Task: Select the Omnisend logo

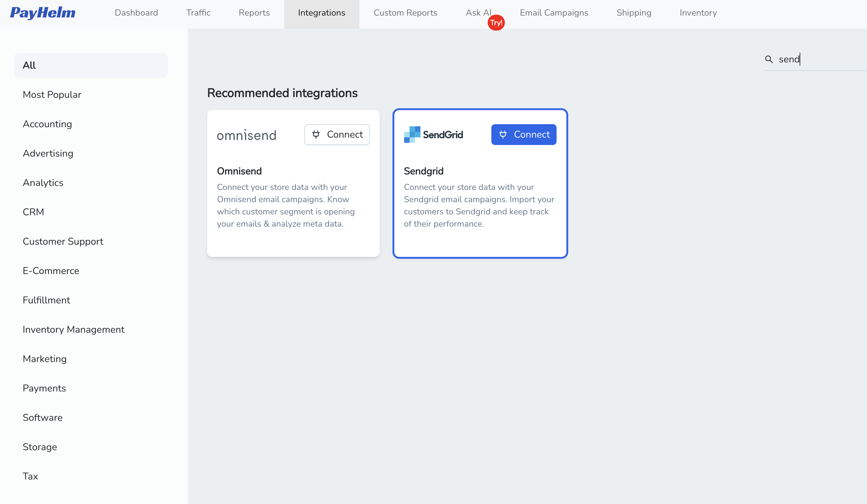Action: pyautogui.click(x=247, y=135)
